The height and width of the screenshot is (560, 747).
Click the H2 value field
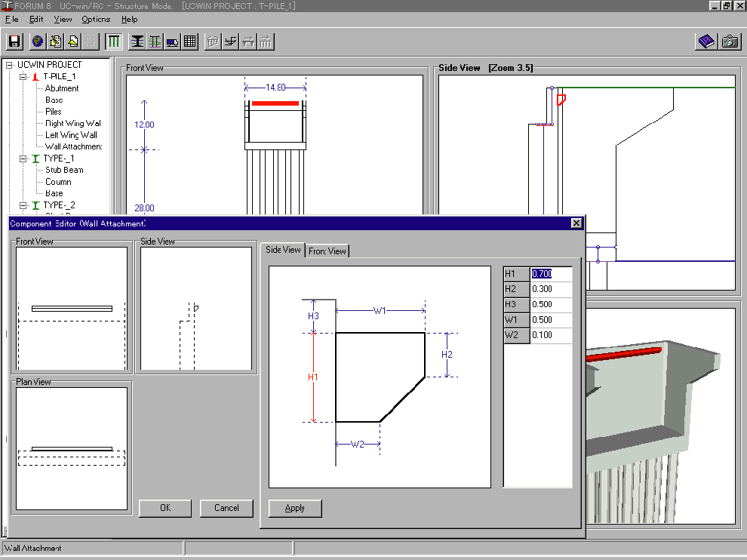point(551,289)
